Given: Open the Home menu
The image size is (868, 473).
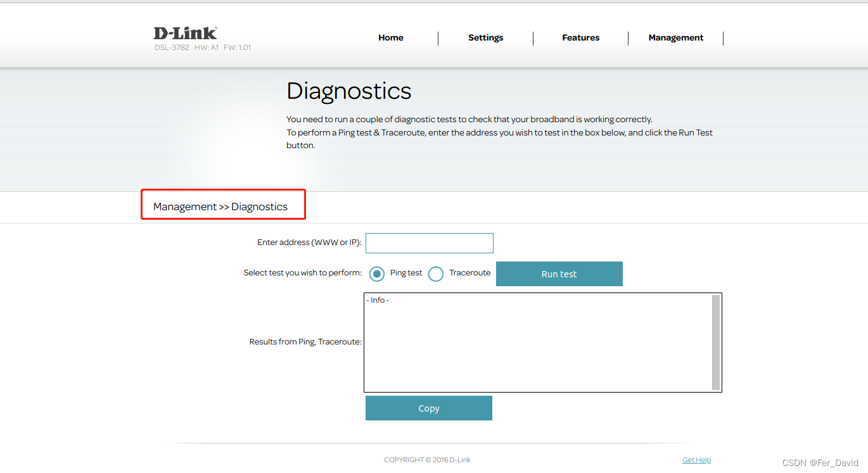Looking at the screenshot, I should tap(391, 38).
